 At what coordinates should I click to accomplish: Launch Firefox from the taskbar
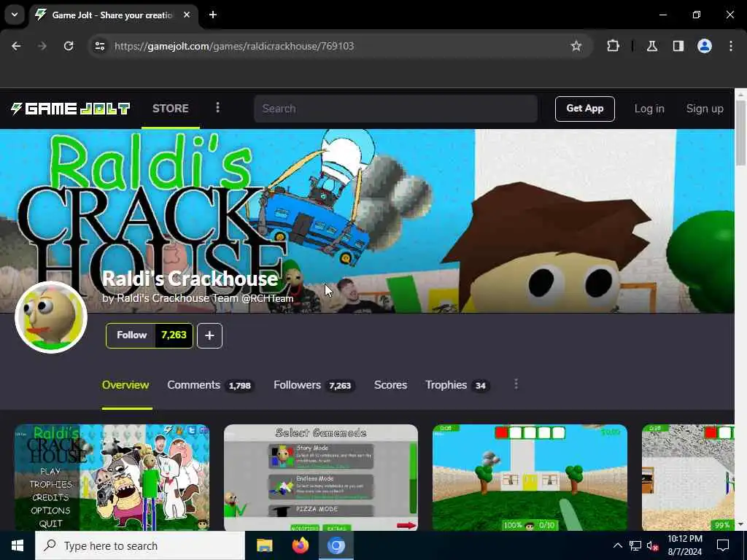pos(300,545)
